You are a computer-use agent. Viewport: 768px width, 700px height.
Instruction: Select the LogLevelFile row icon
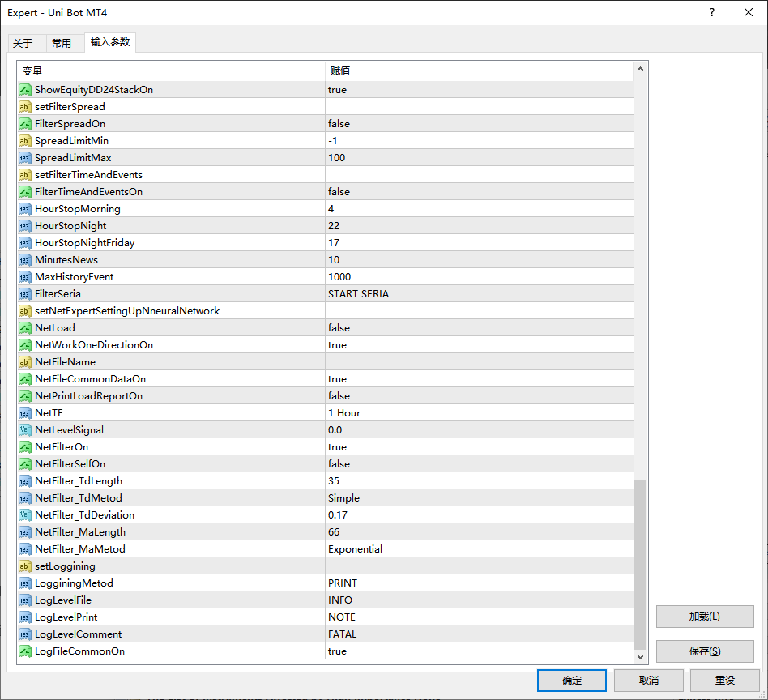tap(25, 600)
